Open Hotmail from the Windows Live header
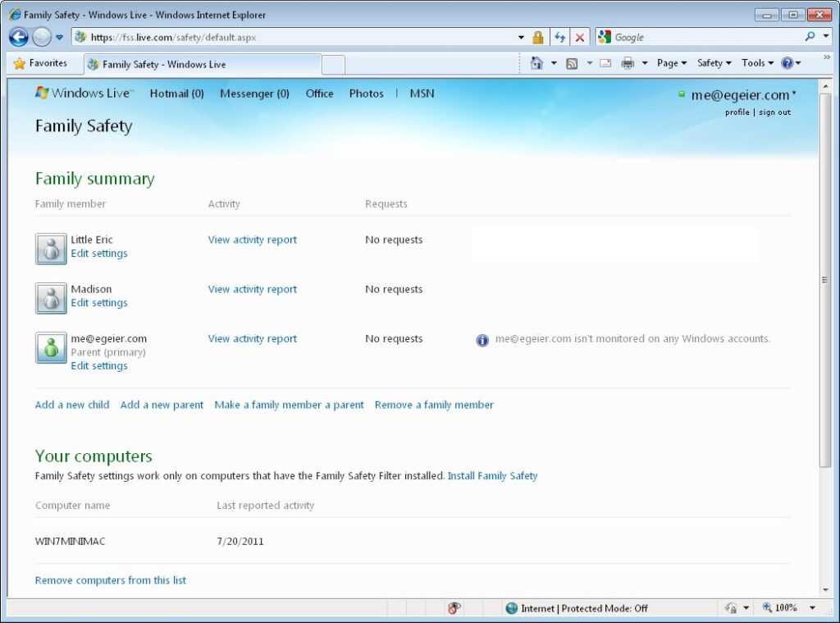The image size is (840, 623). click(x=176, y=94)
